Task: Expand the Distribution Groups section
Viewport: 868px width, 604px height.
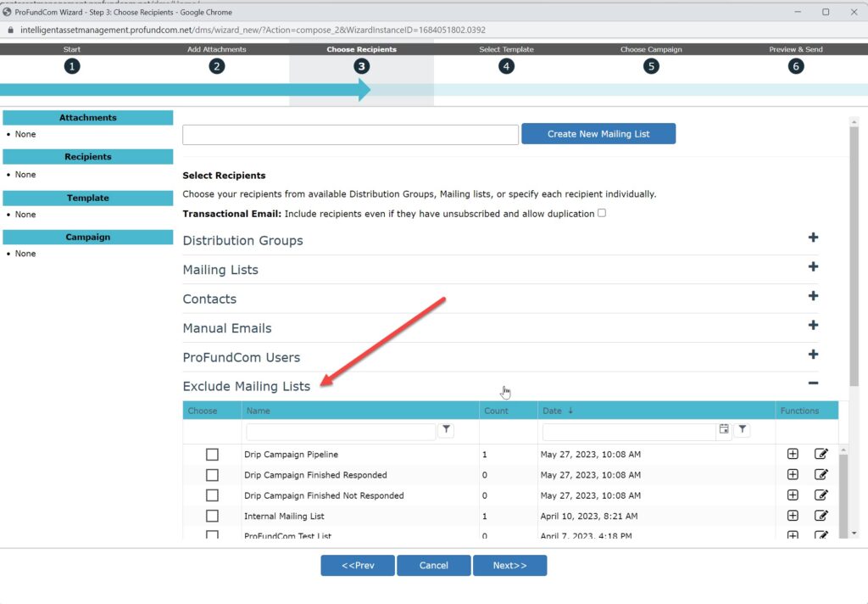Action: pos(813,238)
